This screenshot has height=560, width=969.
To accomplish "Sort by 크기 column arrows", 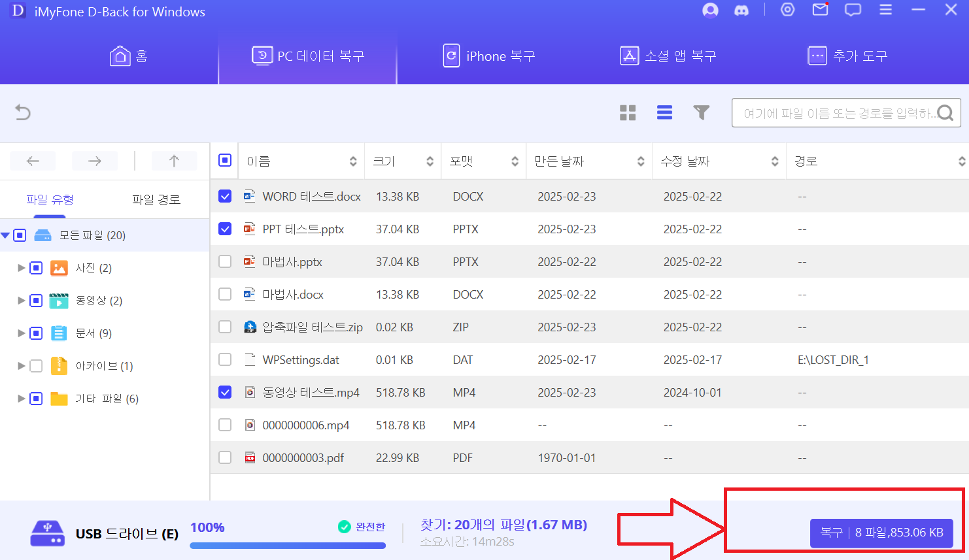I will (x=430, y=161).
